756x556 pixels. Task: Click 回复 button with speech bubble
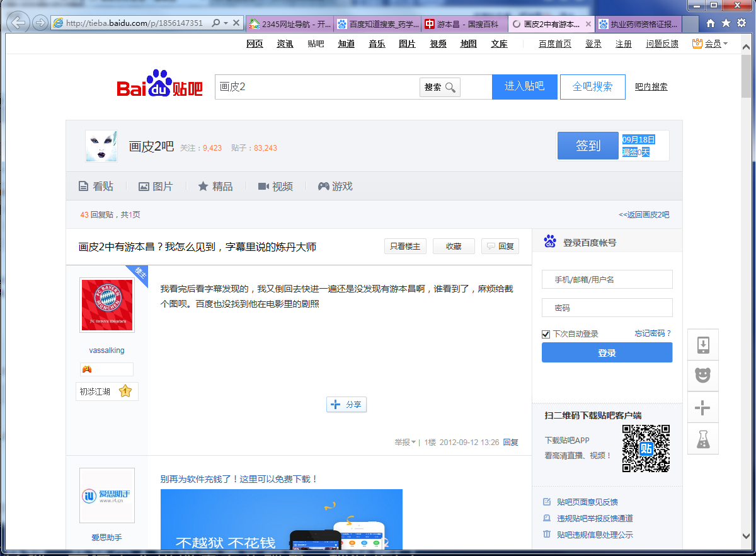500,246
